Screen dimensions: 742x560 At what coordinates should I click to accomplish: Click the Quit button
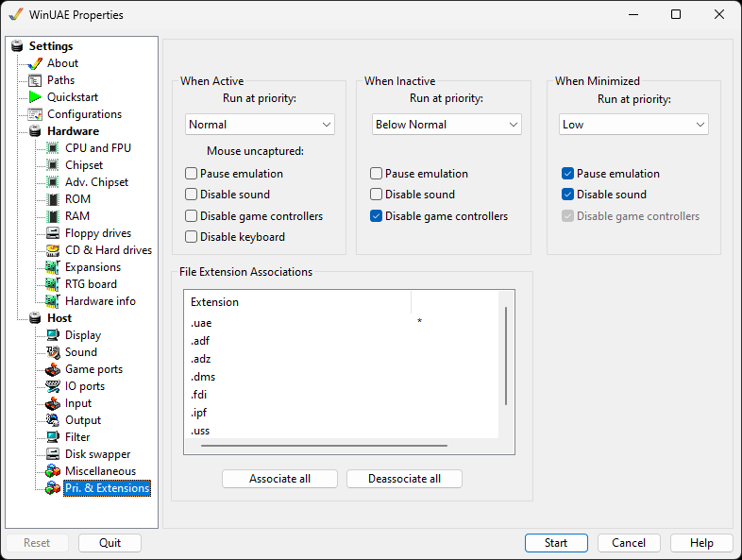coord(110,543)
